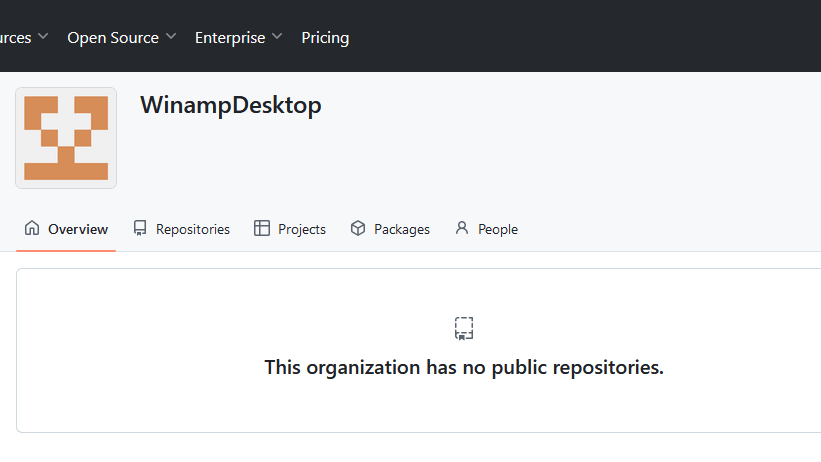Switch to the Repositories tab
The height and width of the screenshot is (462, 821).
pos(192,229)
